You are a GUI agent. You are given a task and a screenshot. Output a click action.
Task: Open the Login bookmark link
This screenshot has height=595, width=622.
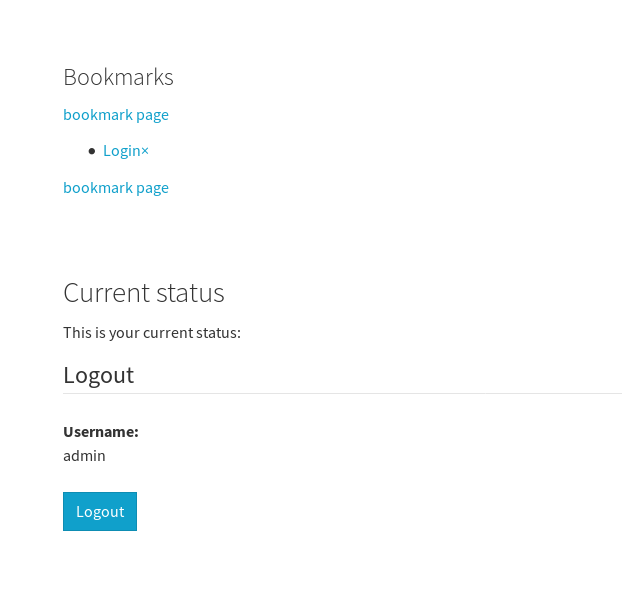coord(121,151)
